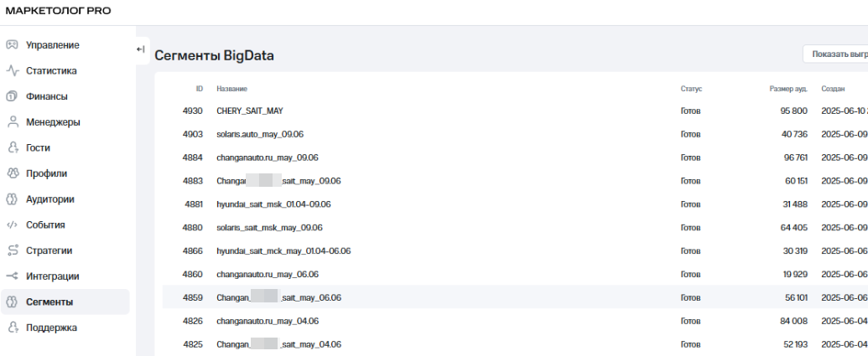Viewport: 868px width, 356px height.
Task: Click the Интеграции connection icon
Action: tap(13, 276)
